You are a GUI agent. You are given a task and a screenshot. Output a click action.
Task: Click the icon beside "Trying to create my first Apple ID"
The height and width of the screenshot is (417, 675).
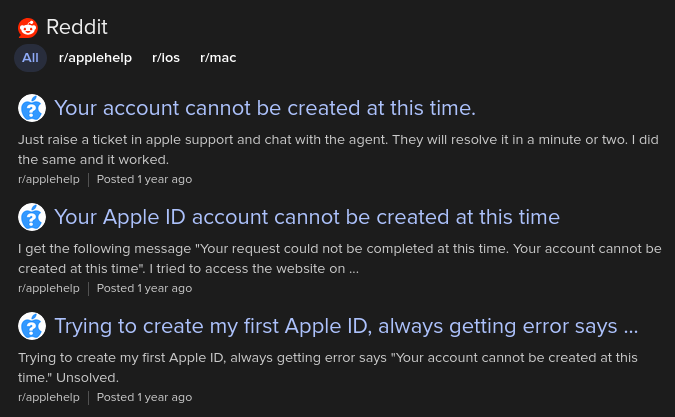[32, 326]
